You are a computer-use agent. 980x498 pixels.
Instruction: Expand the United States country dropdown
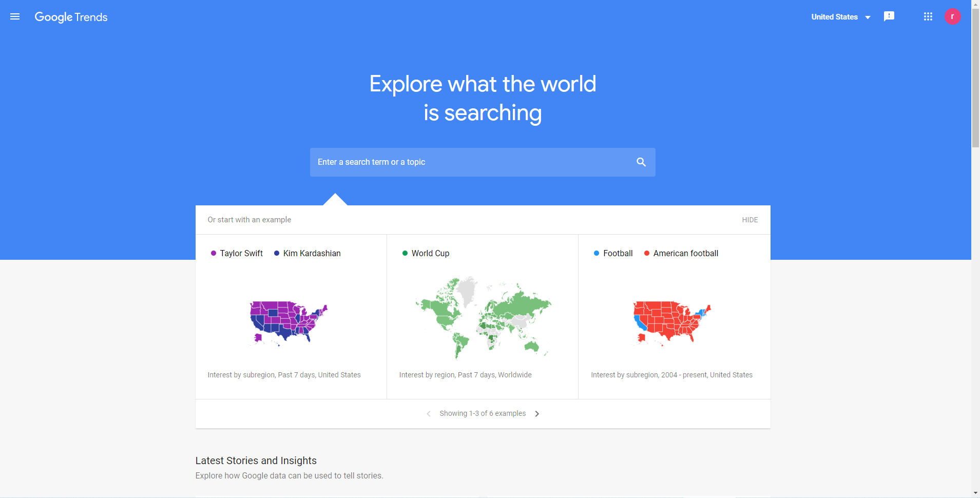(x=840, y=17)
